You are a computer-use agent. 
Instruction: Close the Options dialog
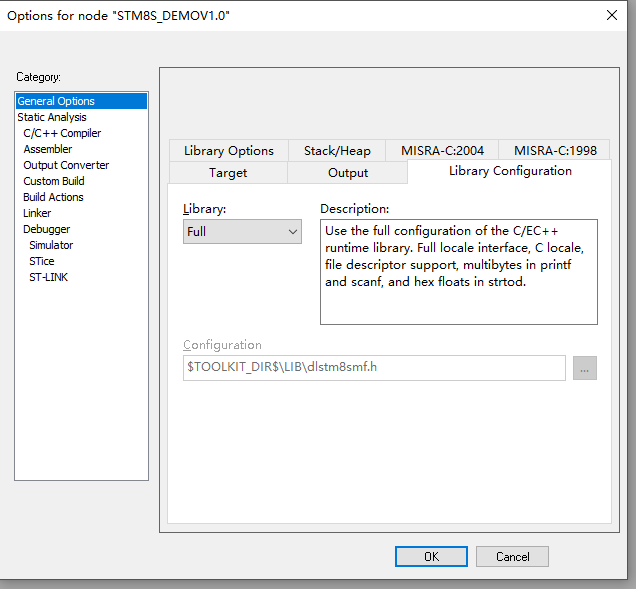[612, 15]
